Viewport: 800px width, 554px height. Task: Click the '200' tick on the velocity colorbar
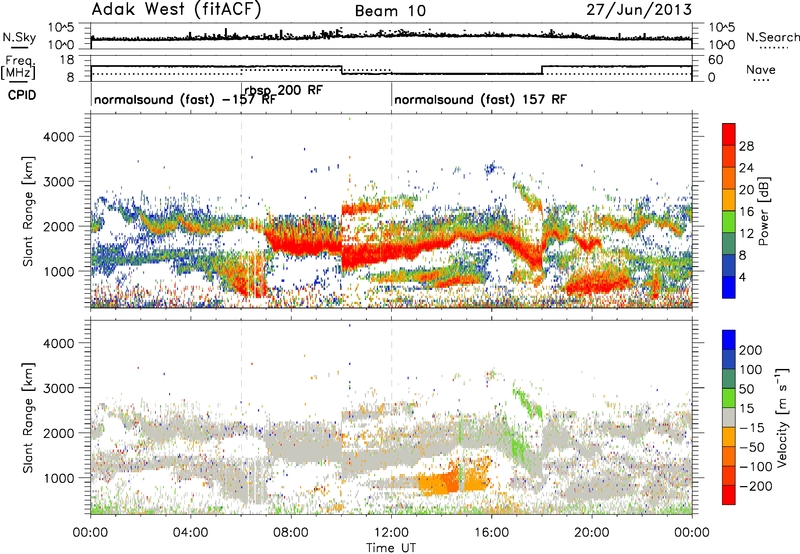pyautogui.click(x=750, y=350)
